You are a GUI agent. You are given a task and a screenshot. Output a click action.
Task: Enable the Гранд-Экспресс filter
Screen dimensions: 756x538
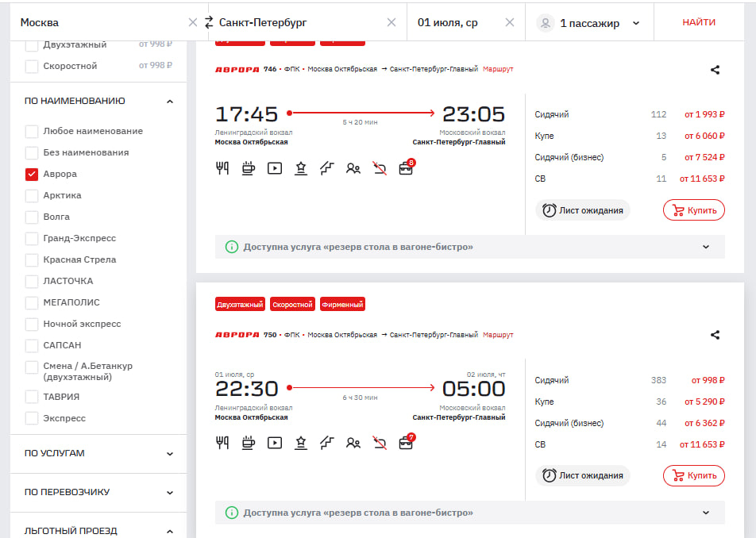pos(31,238)
